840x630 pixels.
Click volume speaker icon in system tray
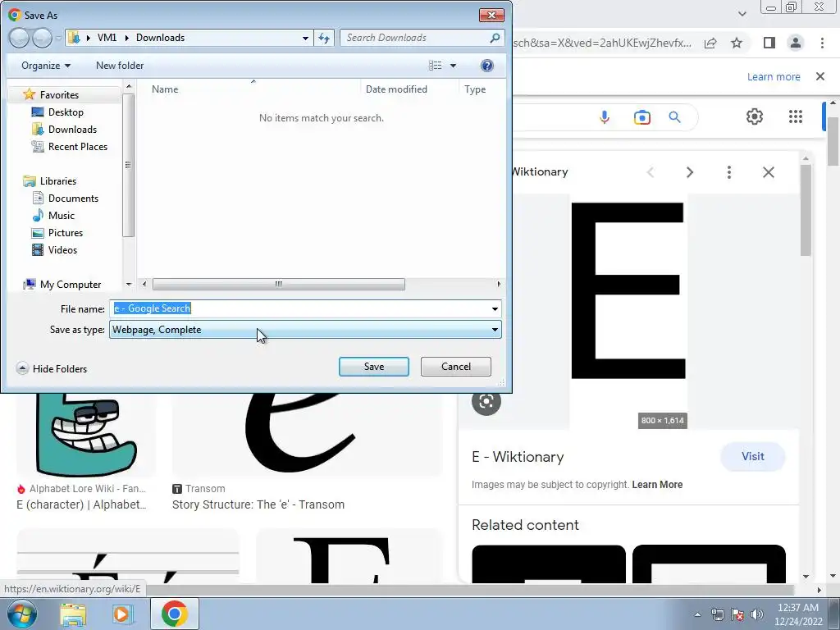756,614
